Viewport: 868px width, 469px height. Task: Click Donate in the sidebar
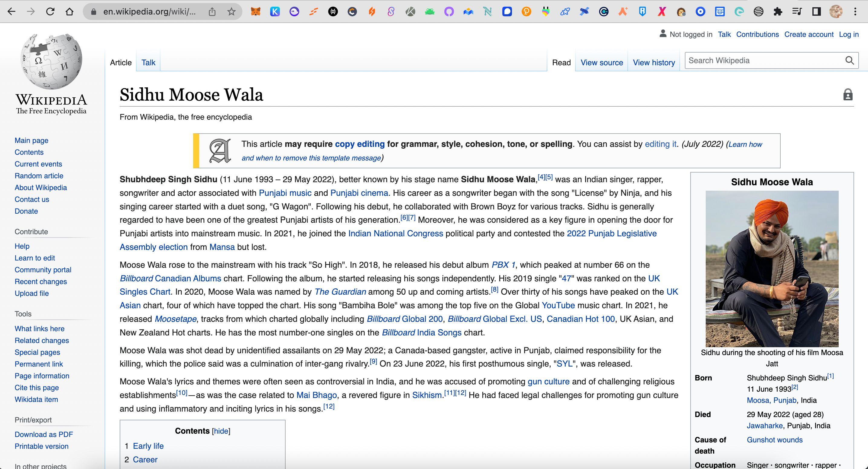(26, 211)
